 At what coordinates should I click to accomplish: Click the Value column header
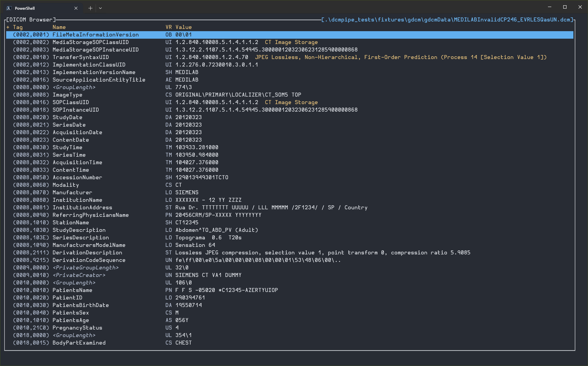[x=184, y=27]
